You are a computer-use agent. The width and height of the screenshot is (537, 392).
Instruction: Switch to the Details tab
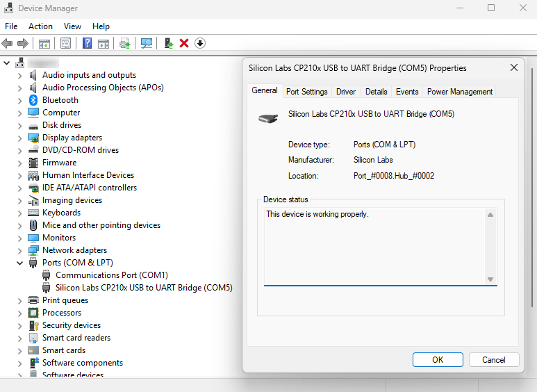(x=376, y=92)
